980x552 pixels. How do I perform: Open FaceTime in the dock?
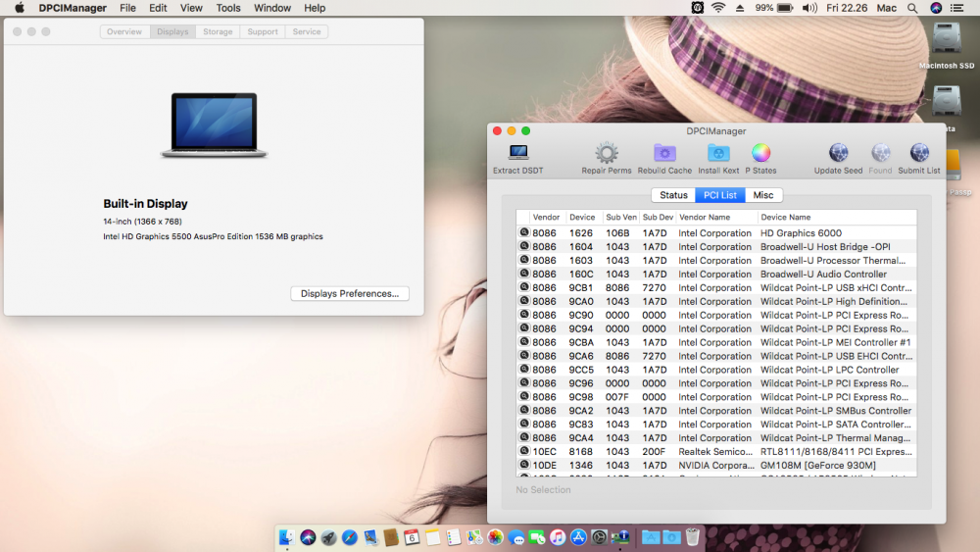coord(537,537)
